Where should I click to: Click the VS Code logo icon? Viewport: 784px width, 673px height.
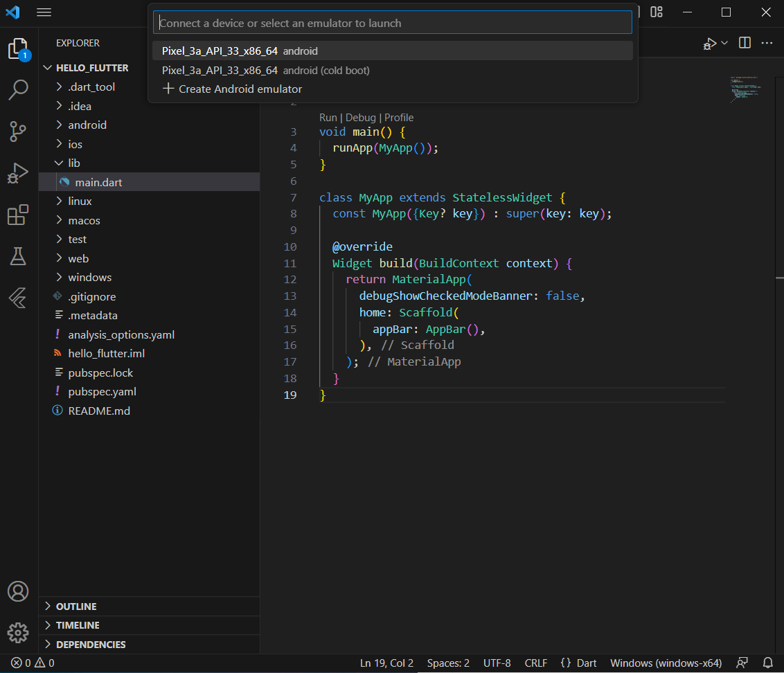[12, 12]
